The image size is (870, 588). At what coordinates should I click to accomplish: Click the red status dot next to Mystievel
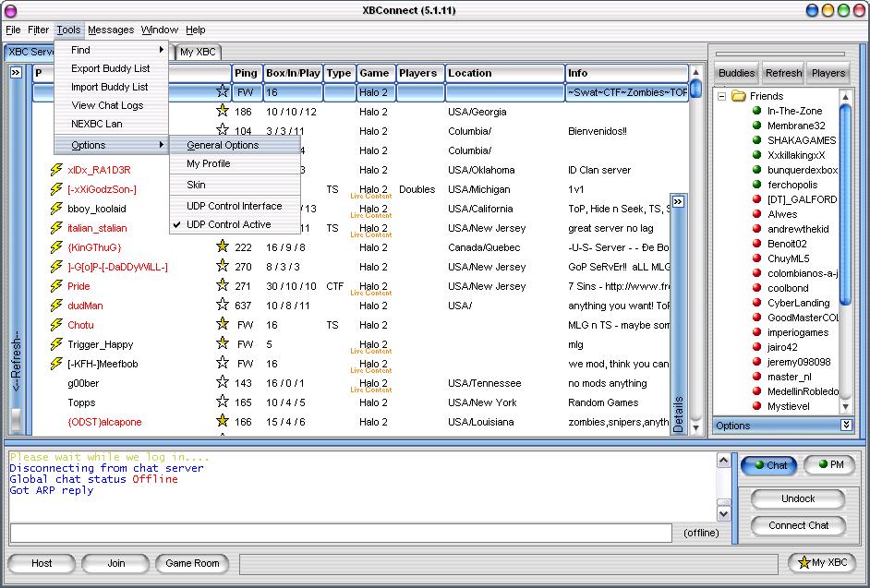756,406
